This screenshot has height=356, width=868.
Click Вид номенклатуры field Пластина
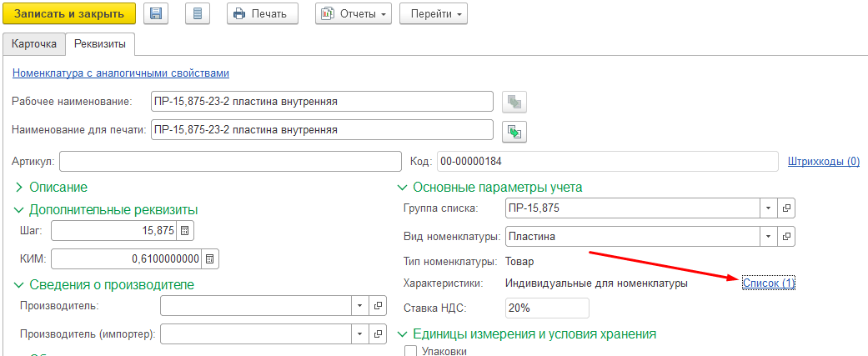pyautogui.click(x=633, y=237)
